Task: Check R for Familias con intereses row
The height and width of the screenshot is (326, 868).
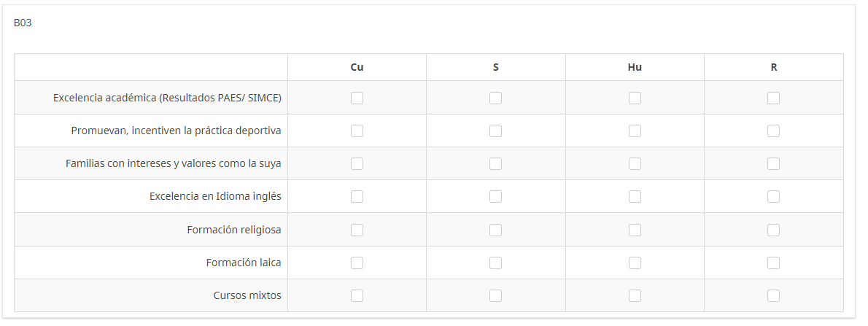Action: [773, 164]
